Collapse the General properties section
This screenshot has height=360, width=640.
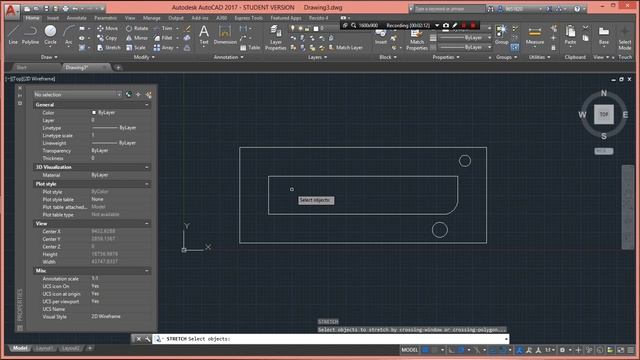[147, 105]
